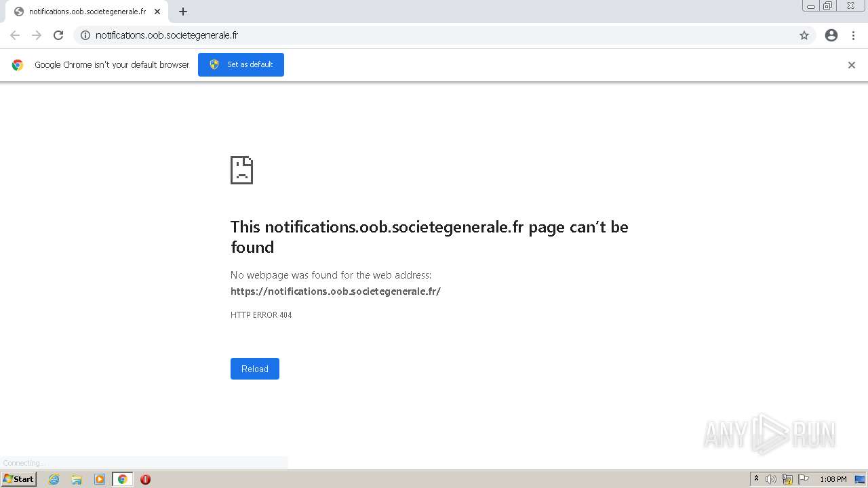Click the https://notifications.oob.societegenerale.fr/ address text
This screenshot has width=868, height=488.
(336, 291)
